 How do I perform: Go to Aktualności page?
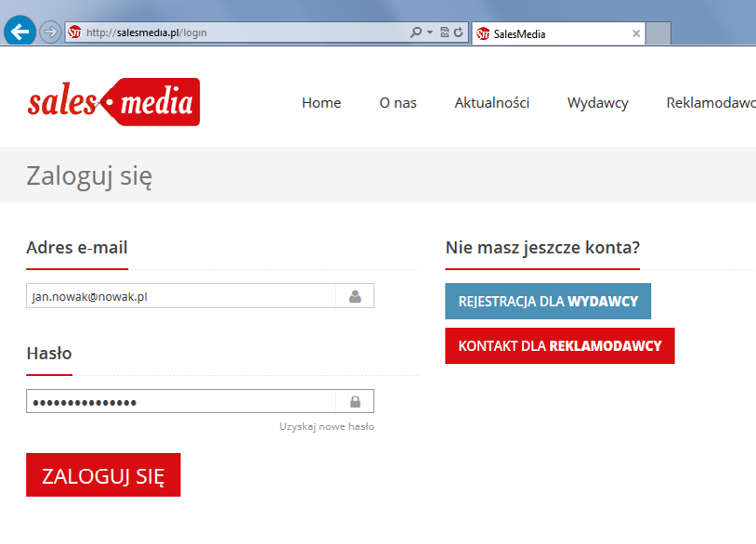click(x=492, y=103)
